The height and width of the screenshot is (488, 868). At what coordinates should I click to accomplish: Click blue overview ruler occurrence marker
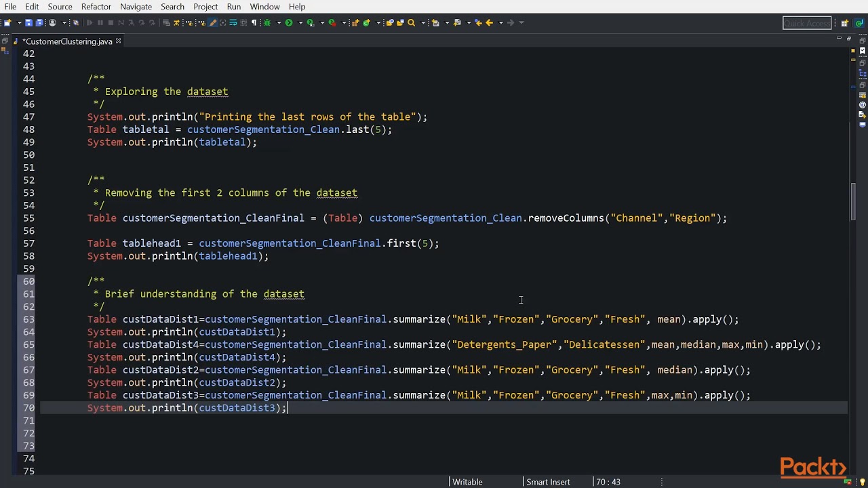tap(853, 87)
